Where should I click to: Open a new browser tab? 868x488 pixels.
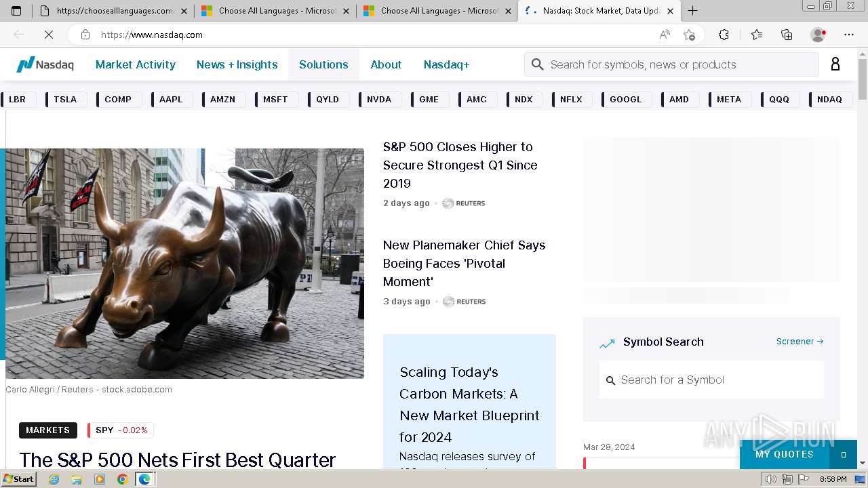coord(692,11)
